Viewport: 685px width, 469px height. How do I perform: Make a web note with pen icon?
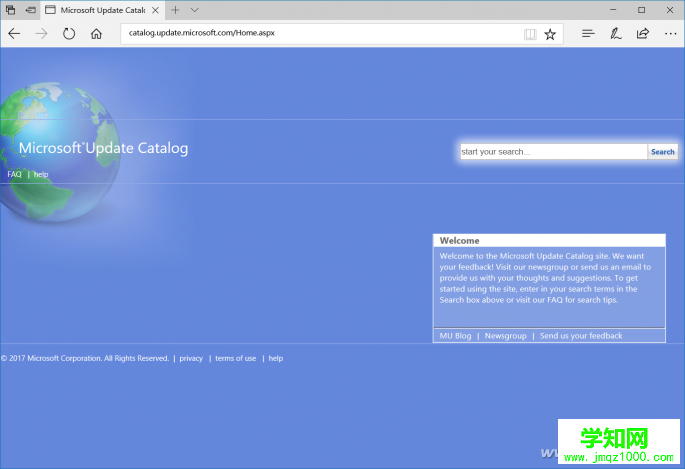click(616, 34)
